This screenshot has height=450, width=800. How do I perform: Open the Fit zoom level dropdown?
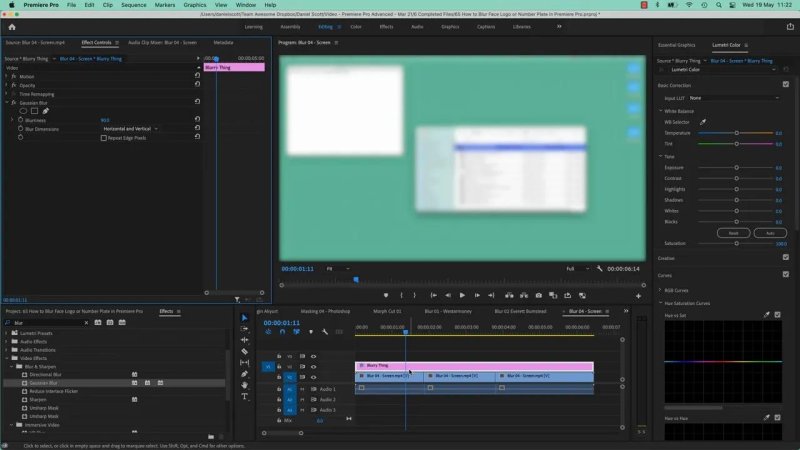(338, 268)
